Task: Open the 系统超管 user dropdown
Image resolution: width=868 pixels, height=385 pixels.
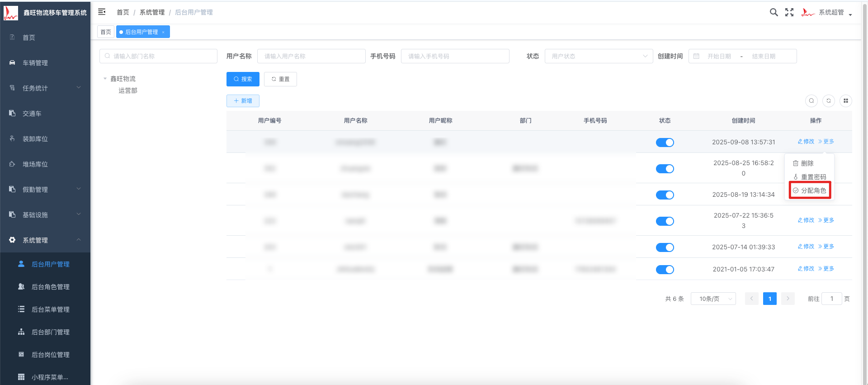Action: 827,12
